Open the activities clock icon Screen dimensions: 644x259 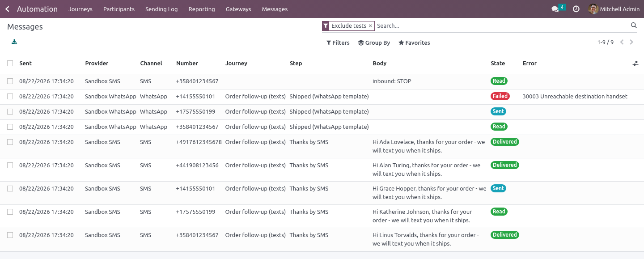pyautogui.click(x=576, y=9)
